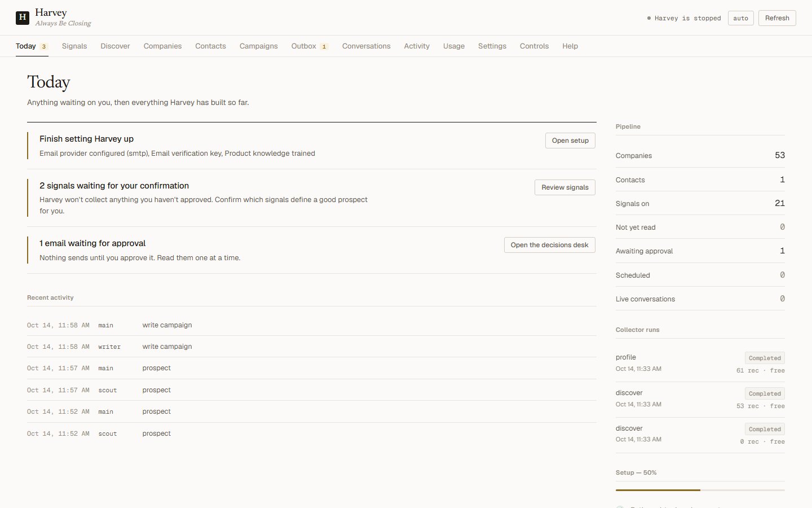
Task: Click the Setup 50% progress bar
Action: 700,490
